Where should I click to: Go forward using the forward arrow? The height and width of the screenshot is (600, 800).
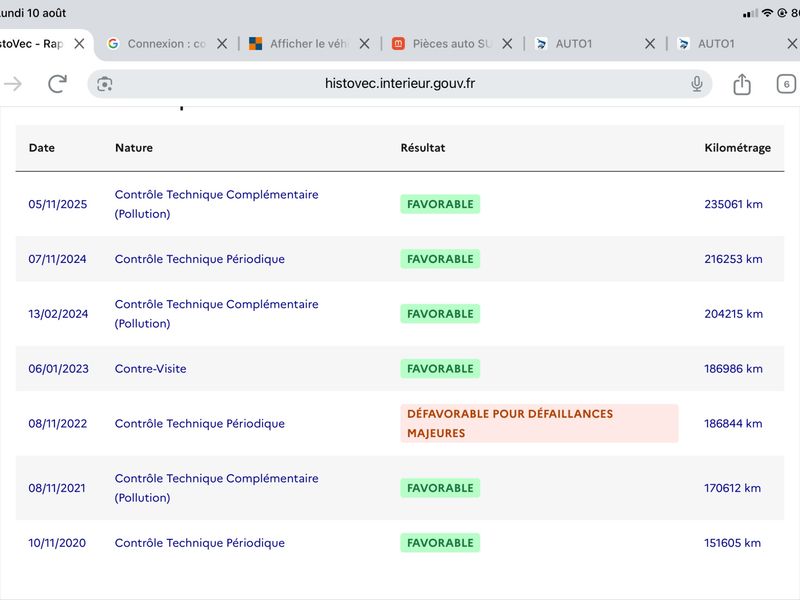click(13, 84)
